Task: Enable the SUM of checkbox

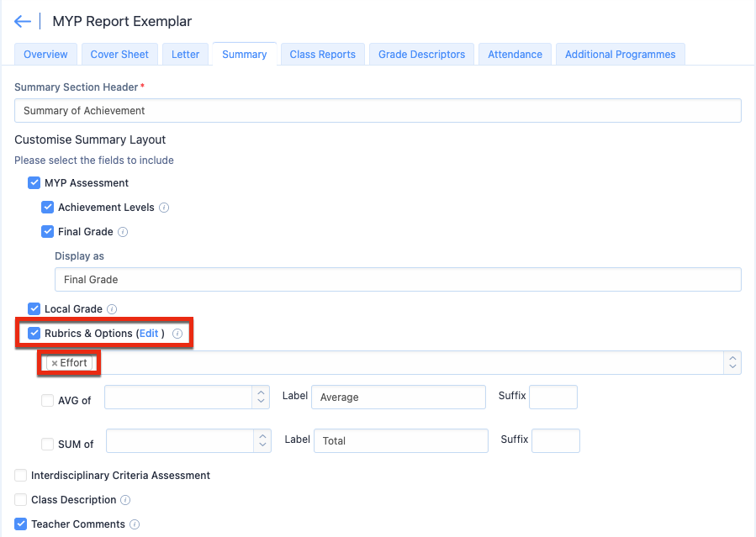Action: (x=47, y=444)
